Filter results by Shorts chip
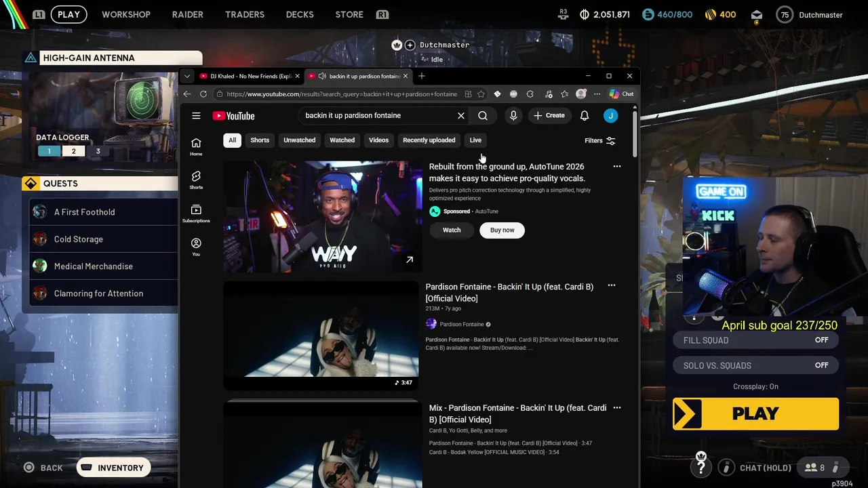Viewport: 868px width, 488px height. coord(260,140)
